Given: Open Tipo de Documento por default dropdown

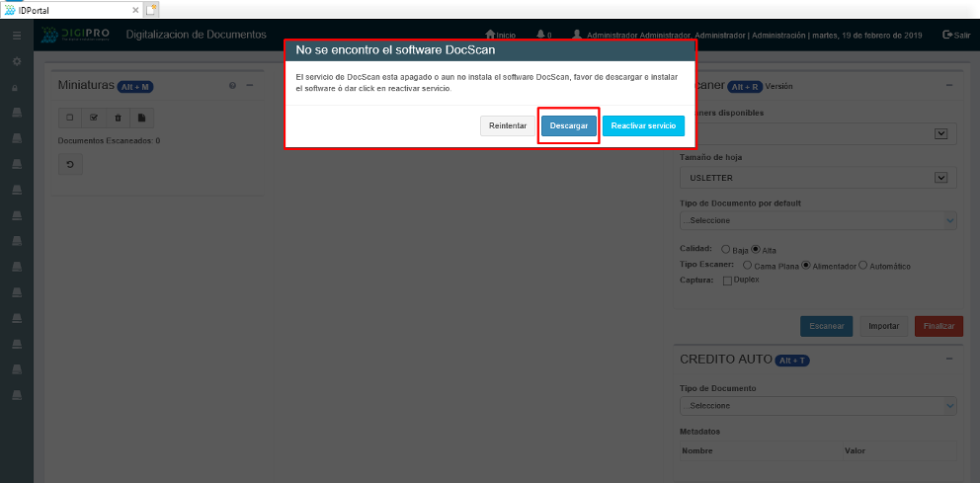Looking at the screenshot, I should point(818,220).
